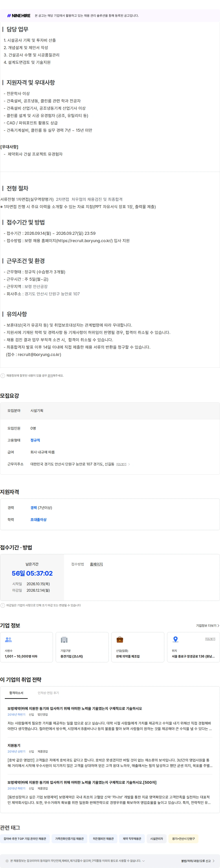Click the 모집분야 시설기획 row

pyautogui.click(x=110, y=410)
